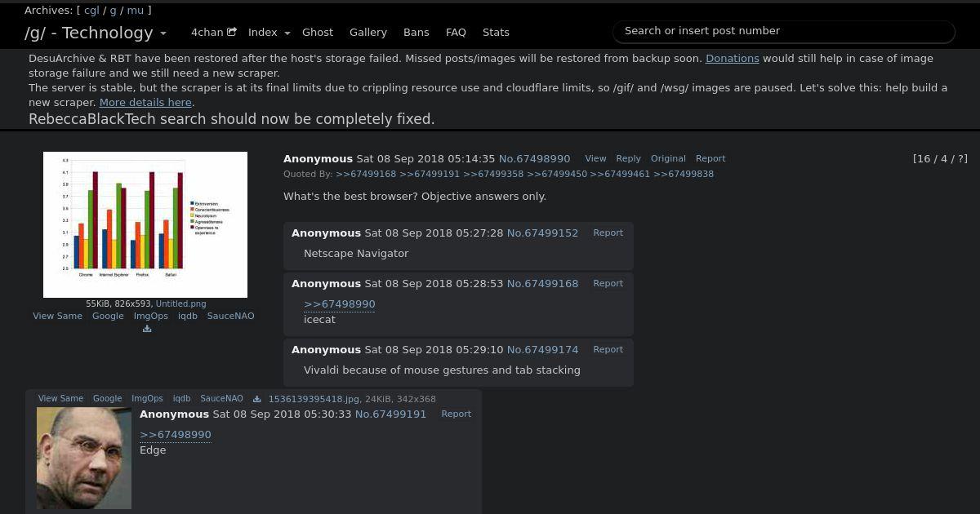
Task: Click the thread stats [16 / 4 / ?]
Action: point(940,159)
